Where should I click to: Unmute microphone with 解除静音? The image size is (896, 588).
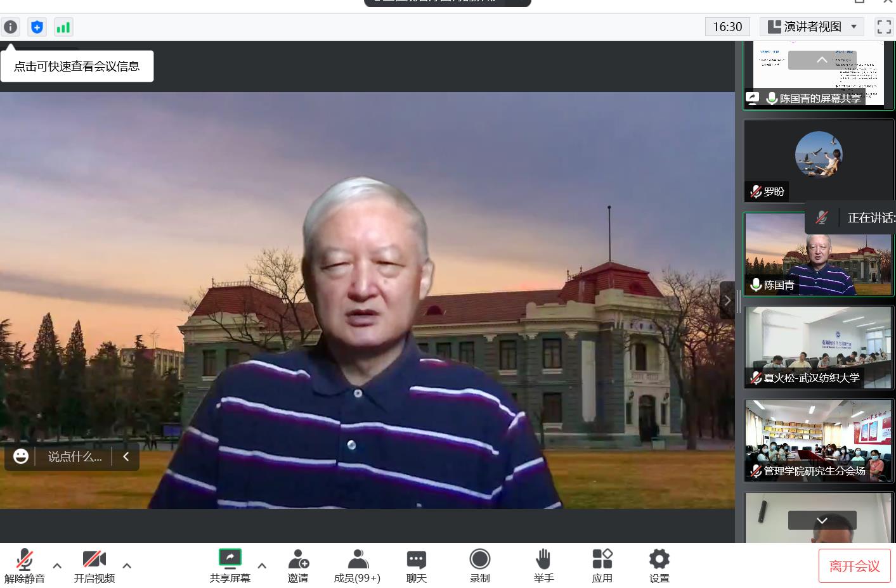tap(25, 565)
